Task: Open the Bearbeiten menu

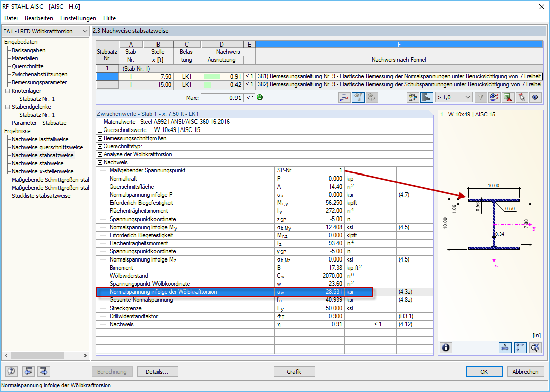Action: click(x=39, y=18)
